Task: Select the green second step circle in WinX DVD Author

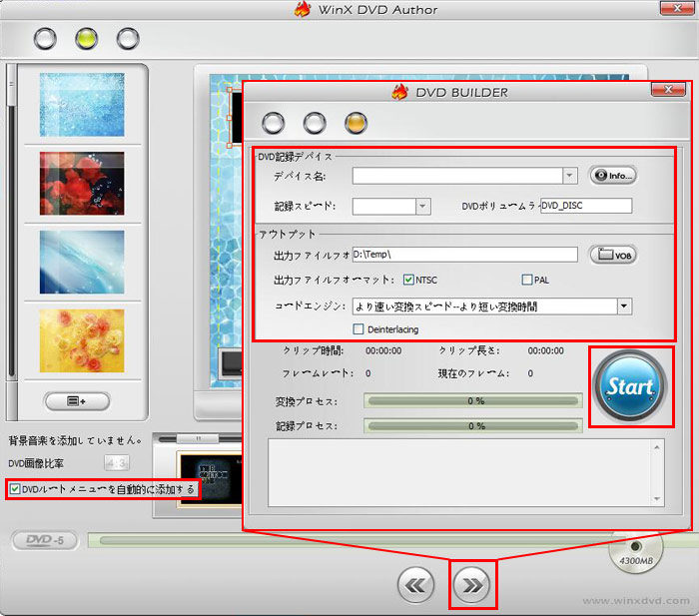Action: (x=87, y=38)
